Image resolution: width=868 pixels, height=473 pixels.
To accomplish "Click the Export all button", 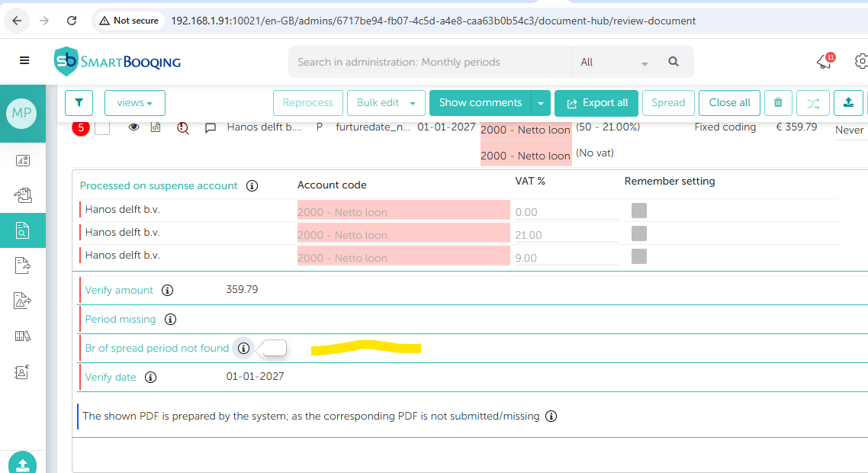I will 596,103.
